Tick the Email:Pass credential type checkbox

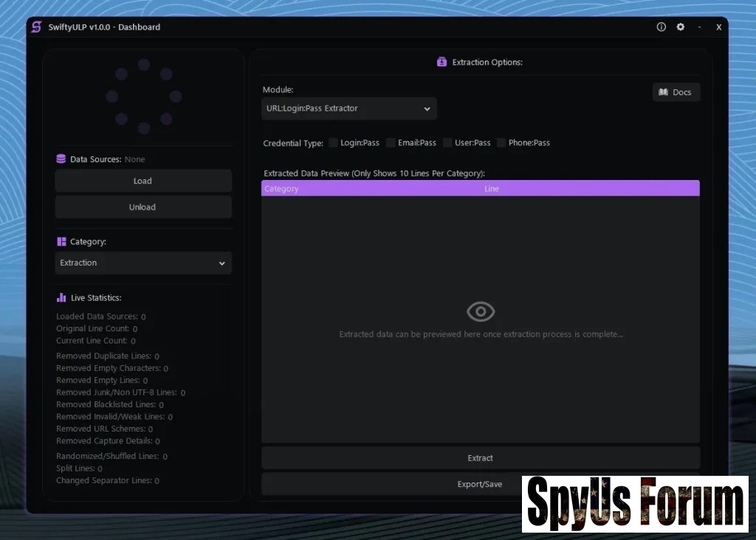coord(391,143)
